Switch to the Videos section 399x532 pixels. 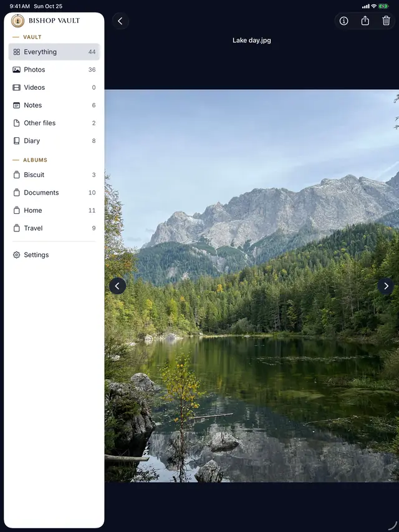point(54,87)
